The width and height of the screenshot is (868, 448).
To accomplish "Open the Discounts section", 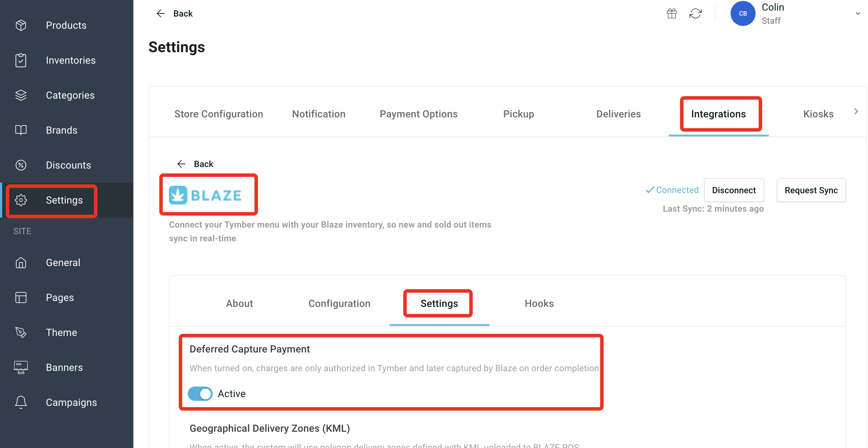I will [x=68, y=165].
